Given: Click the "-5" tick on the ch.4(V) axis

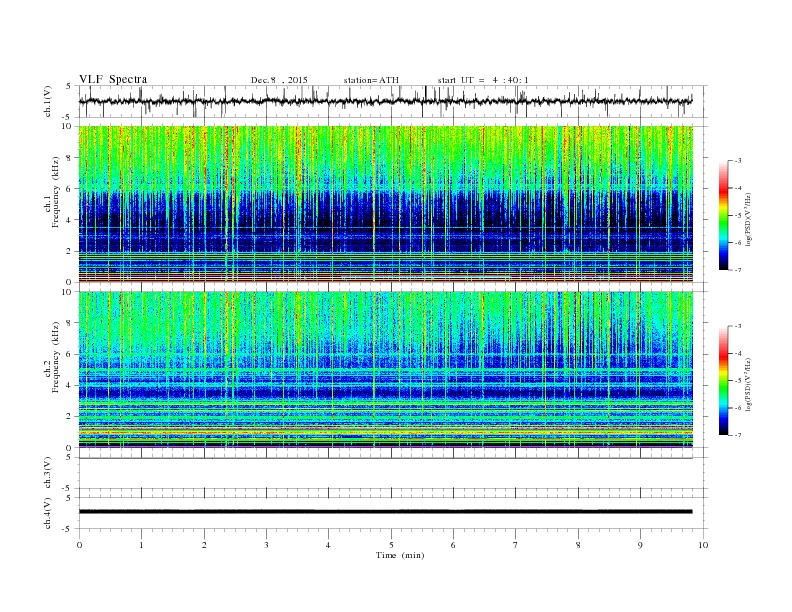Looking at the screenshot, I should point(68,529).
